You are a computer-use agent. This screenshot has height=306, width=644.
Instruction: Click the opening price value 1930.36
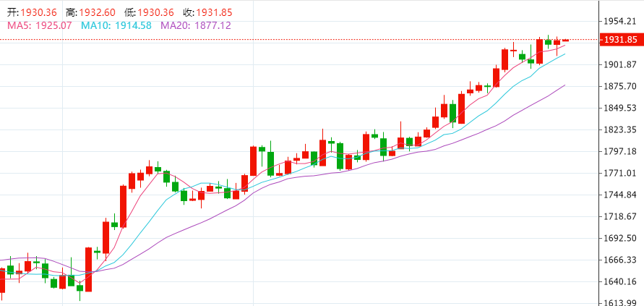pyautogui.click(x=38, y=13)
